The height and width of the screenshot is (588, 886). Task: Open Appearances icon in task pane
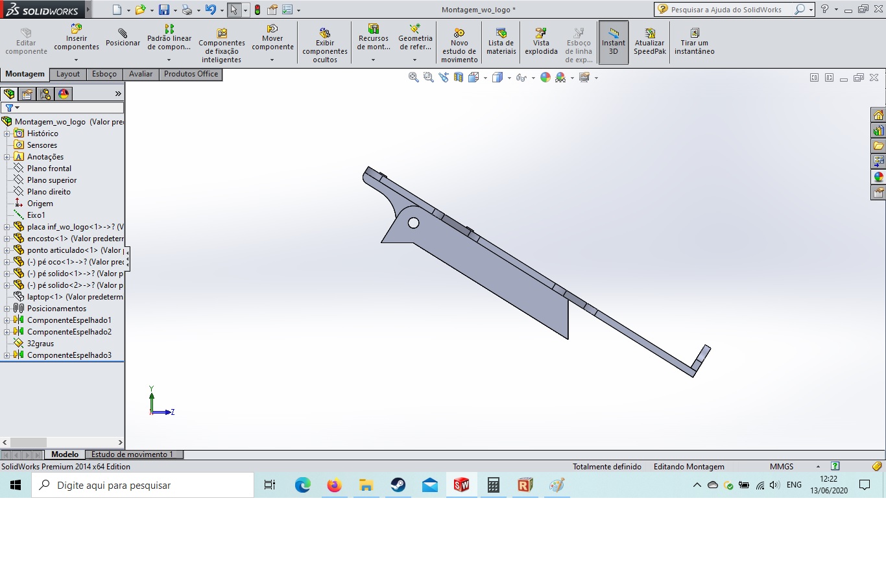point(878,177)
